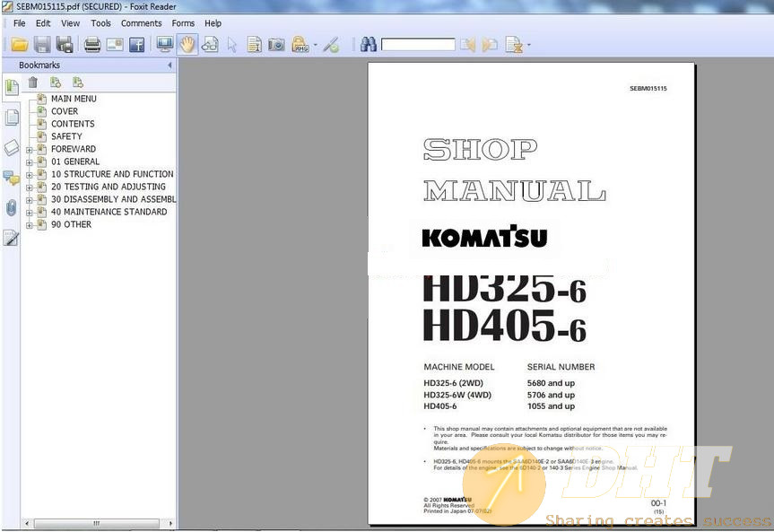Select the FOREWARD bookmark

coord(74,149)
